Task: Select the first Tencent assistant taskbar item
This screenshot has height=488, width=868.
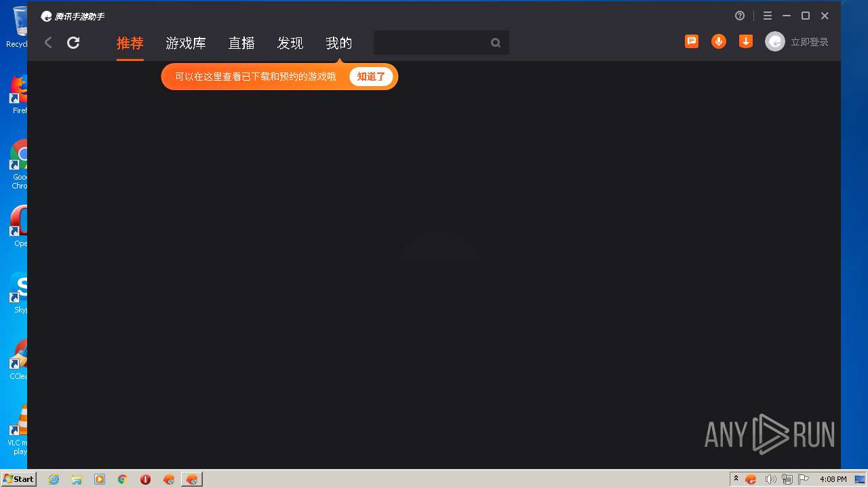Action: tap(169, 479)
